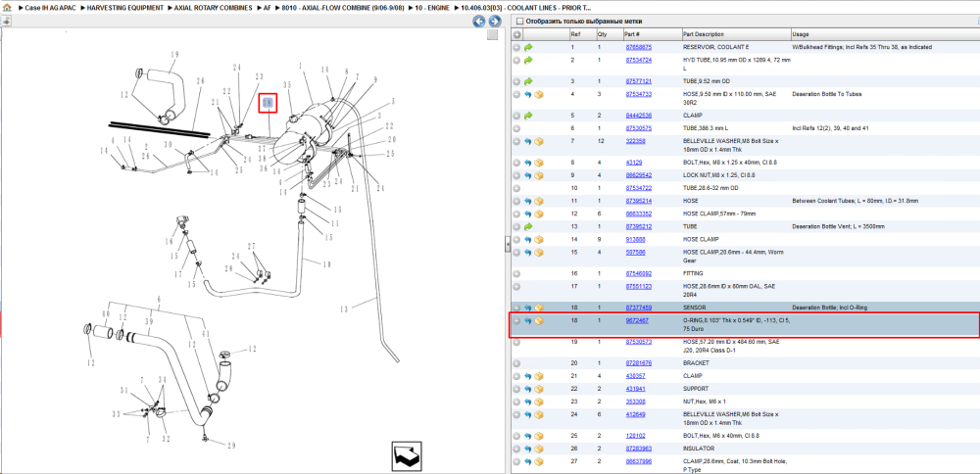This screenshot has width=980, height=474.
Task: Click blue arrow for BOLT 43129
Action: click(528, 163)
